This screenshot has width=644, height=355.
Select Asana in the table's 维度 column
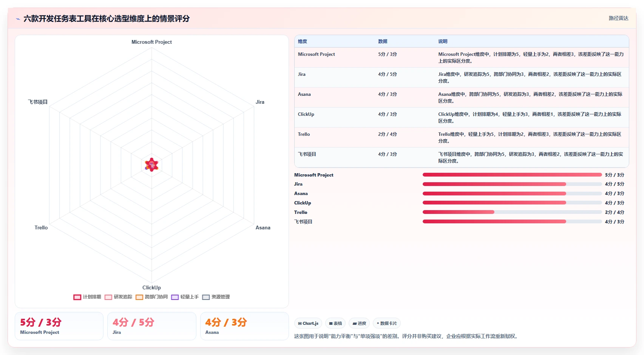(304, 94)
